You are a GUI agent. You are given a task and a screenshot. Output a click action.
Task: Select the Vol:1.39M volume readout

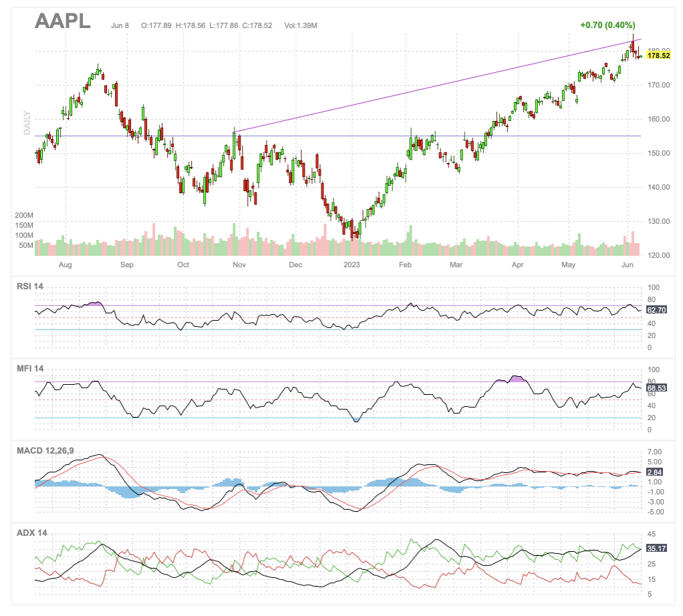click(301, 25)
